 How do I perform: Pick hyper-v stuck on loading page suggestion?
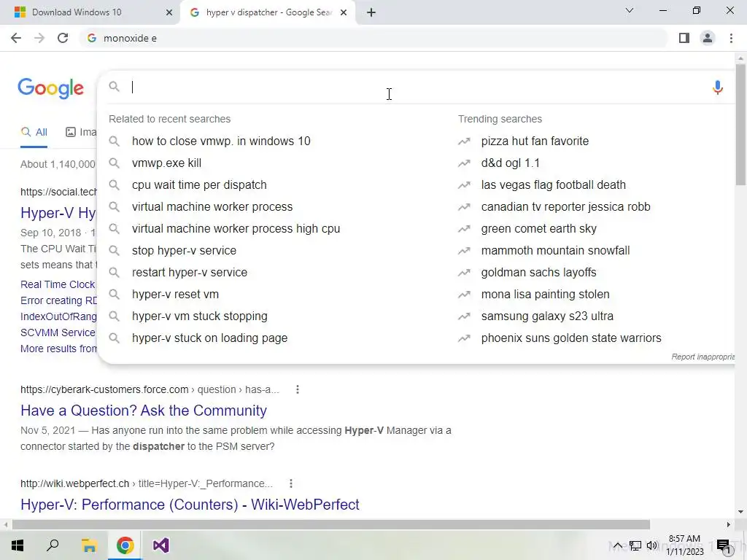[x=209, y=338]
